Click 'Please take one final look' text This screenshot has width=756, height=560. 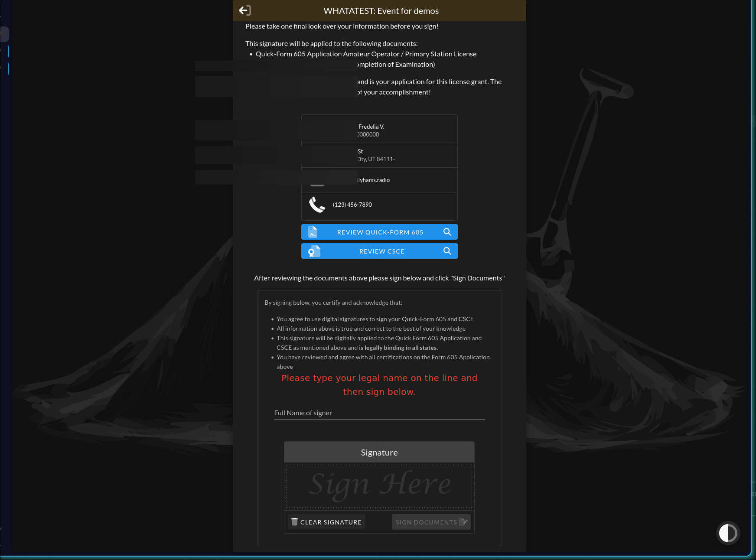pyautogui.click(x=342, y=26)
